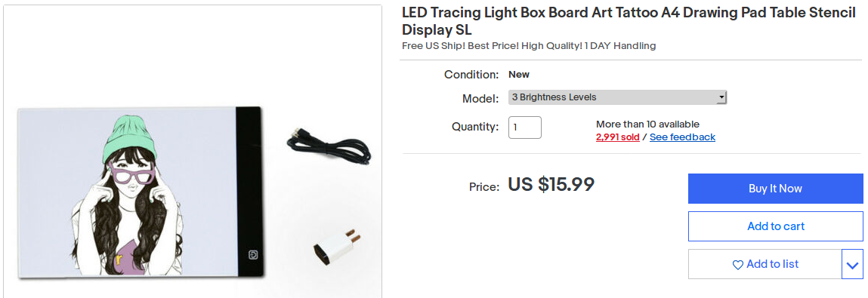
Task: Click the Buy It Now button
Action: click(x=775, y=189)
